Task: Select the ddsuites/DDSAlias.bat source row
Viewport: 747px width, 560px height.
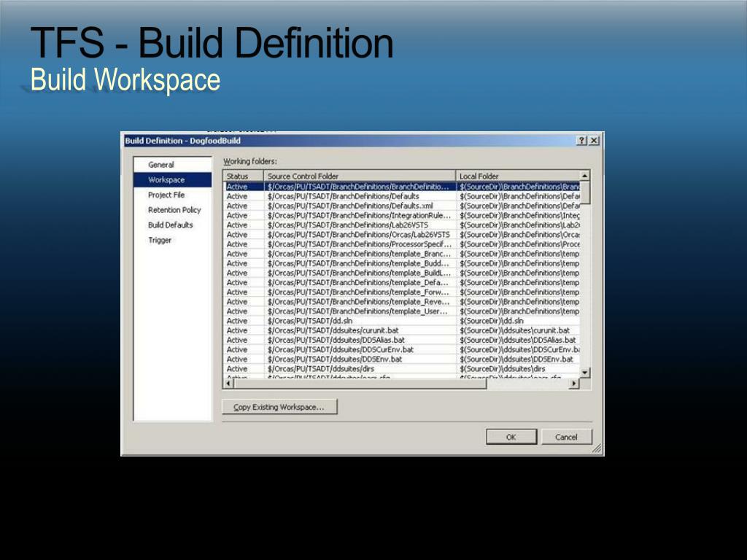Action: 402,340
